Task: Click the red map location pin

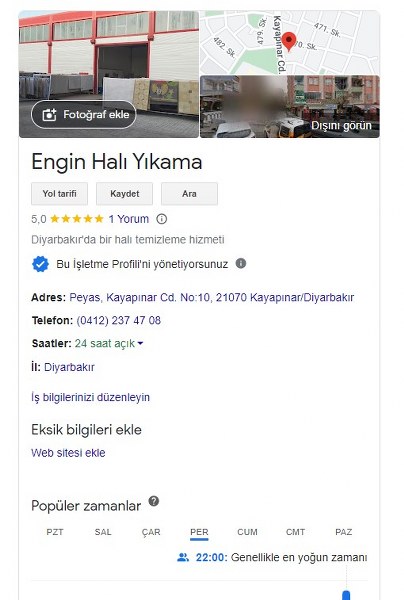Action: point(289,42)
